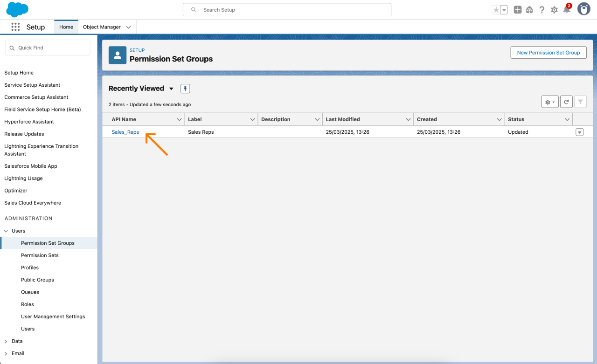Click the Favorites star icon

point(496,10)
